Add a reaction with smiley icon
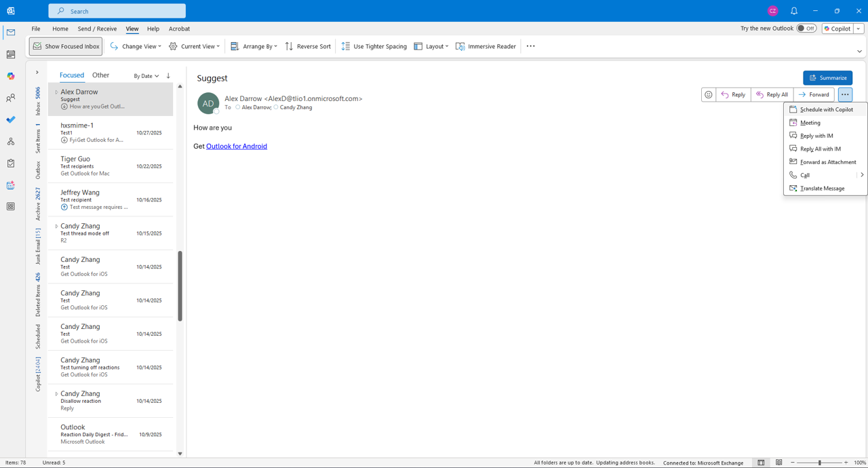This screenshot has height=468, width=868. (x=709, y=95)
